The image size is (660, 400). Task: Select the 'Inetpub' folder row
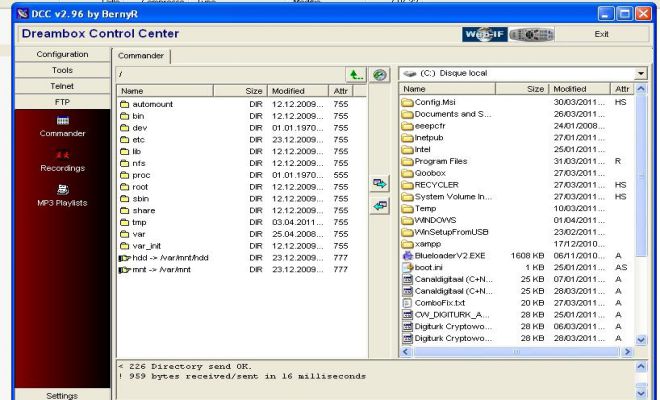click(x=517, y=138)
